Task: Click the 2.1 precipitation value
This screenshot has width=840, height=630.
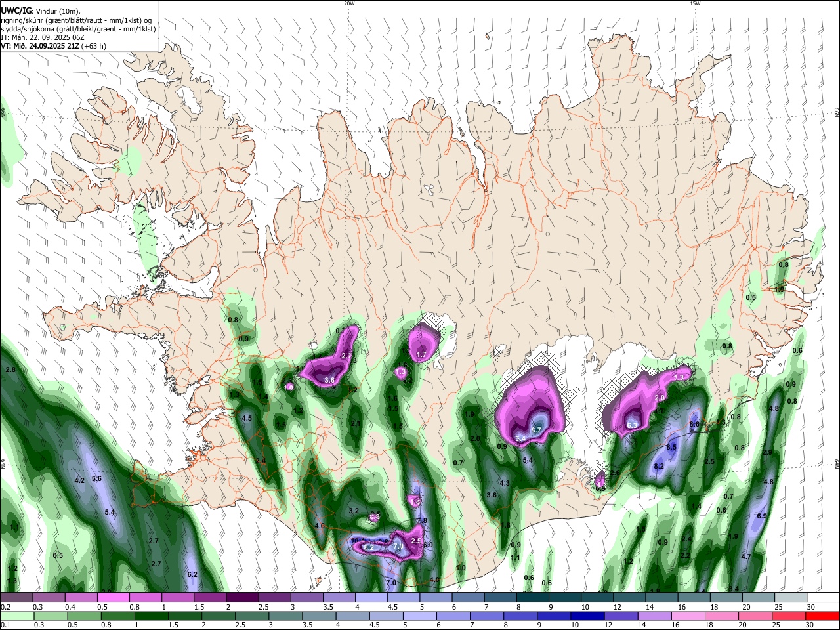Action: [x=355, y=423]
